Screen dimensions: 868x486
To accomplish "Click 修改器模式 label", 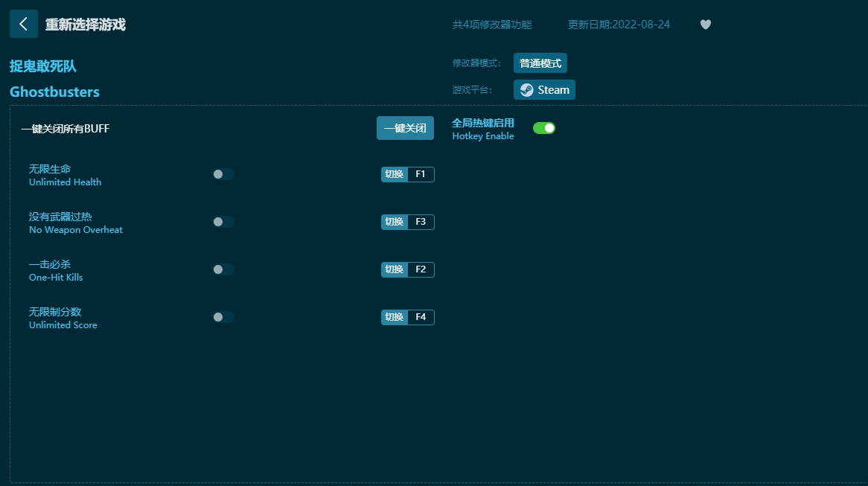I will (x=476, y=63).
